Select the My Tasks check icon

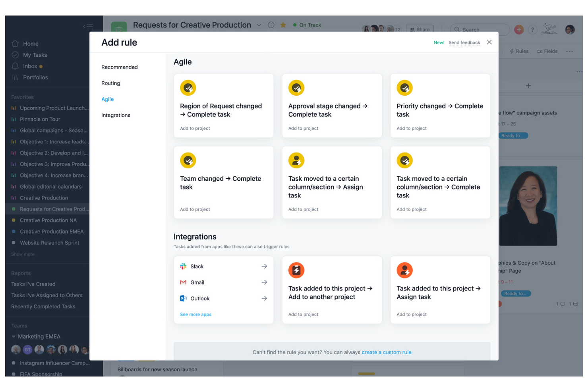[x=15, y=55]
